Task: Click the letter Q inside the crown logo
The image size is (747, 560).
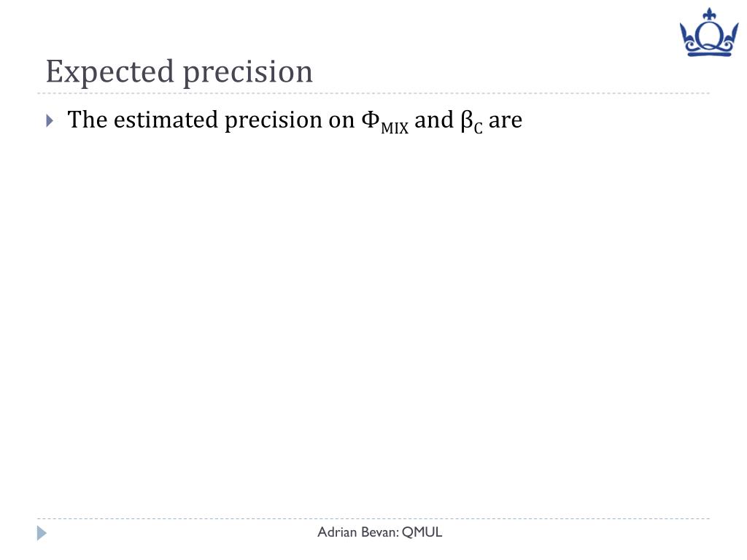Action: pos(709,37)
